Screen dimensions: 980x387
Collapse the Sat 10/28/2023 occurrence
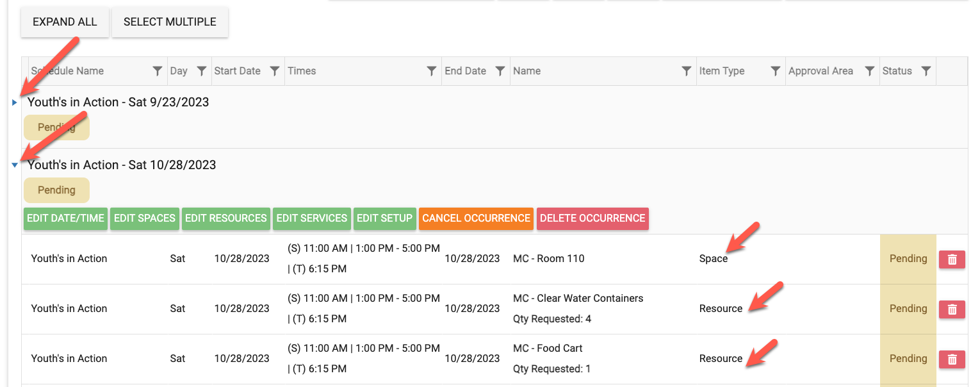tap(15, 165)
